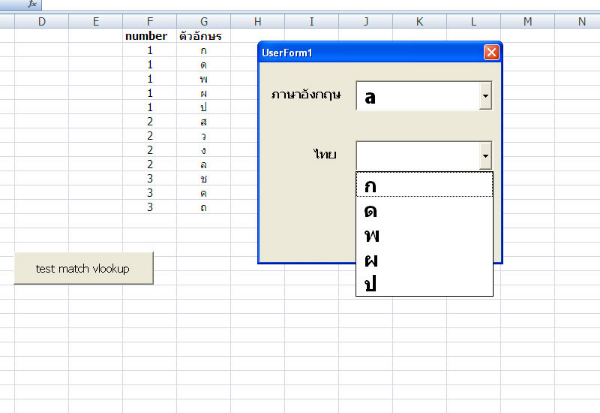The width and height of the screenshot is (600, 413).
Task: Click the fx insert function icon
Action: [x=34, y=5]
